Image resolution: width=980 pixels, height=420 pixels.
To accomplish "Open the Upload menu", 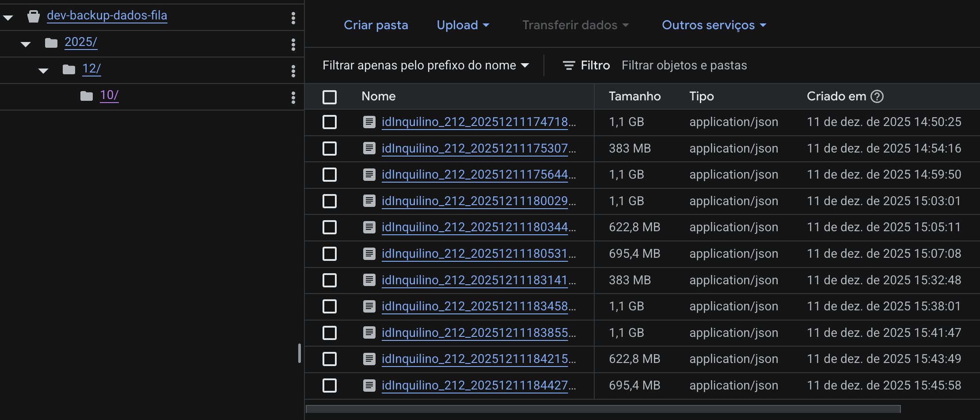I will coord(463,25).
